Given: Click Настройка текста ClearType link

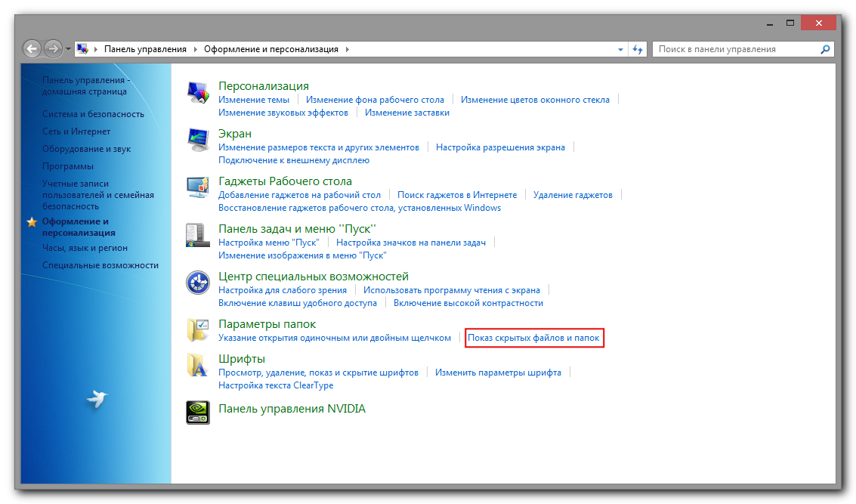Looking at the screenshot, I should 276,386.
